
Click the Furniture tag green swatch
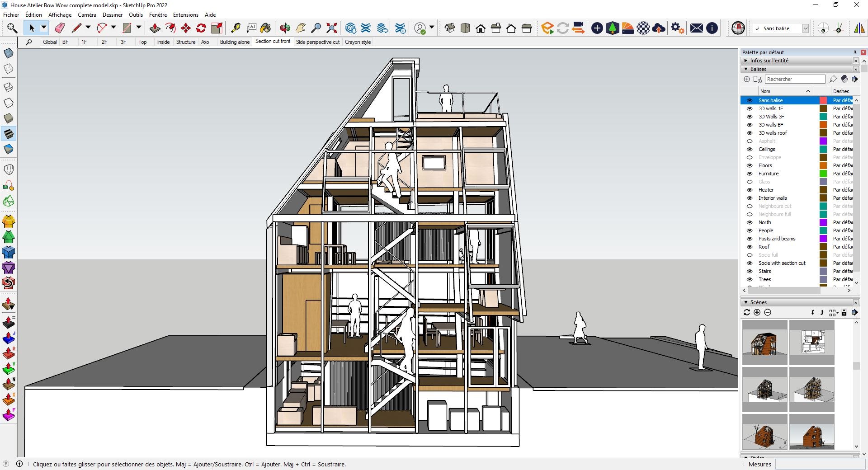pos(823,174)
